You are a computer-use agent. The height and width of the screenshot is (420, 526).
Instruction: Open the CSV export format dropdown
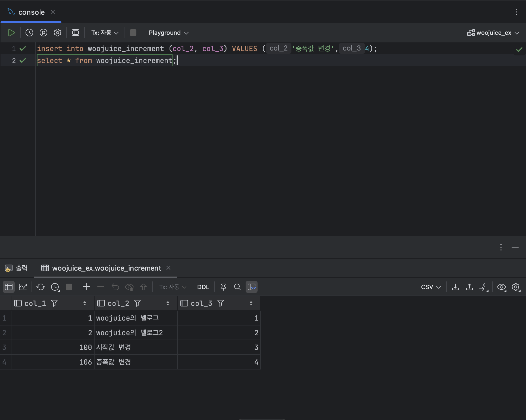point(431,287)
